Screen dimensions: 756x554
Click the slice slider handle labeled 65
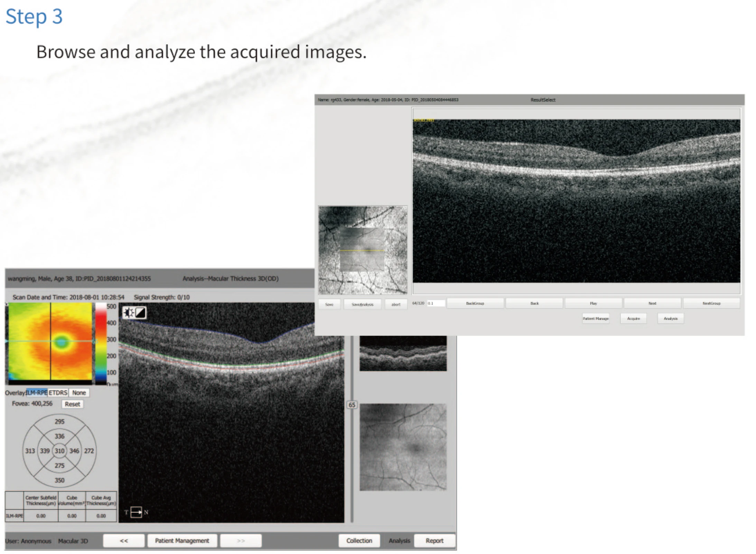click(352, 405)
